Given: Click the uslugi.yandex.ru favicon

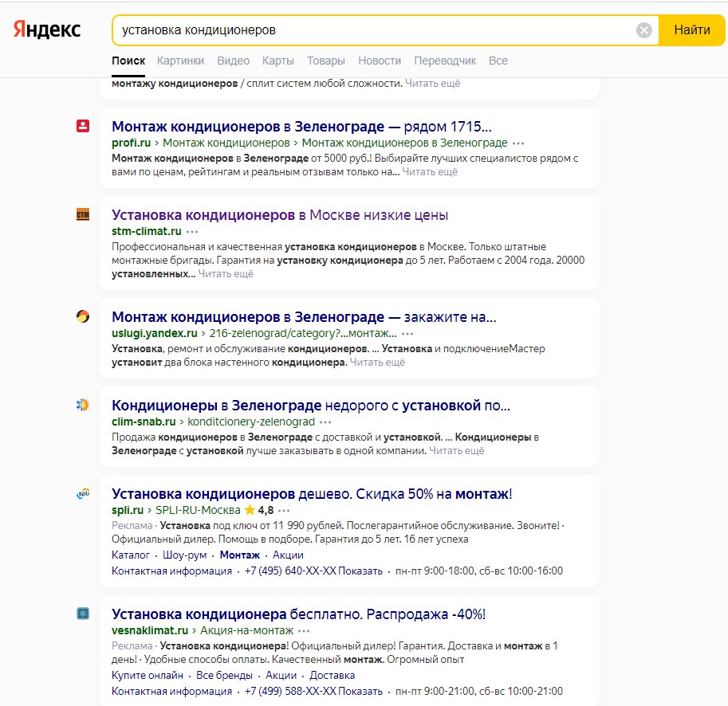Looking at the screenshot, I should 83,316.
